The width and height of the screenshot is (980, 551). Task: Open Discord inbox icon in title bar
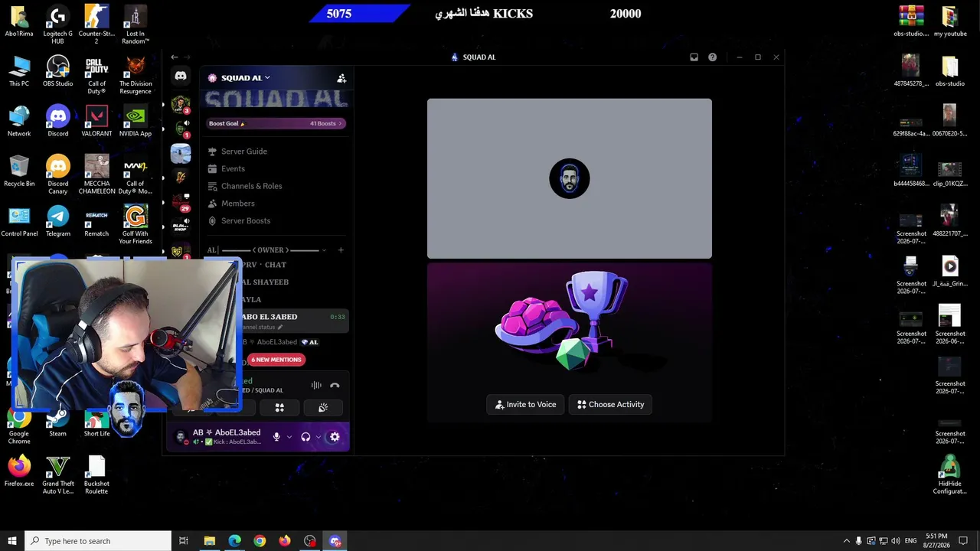(694, 57)
